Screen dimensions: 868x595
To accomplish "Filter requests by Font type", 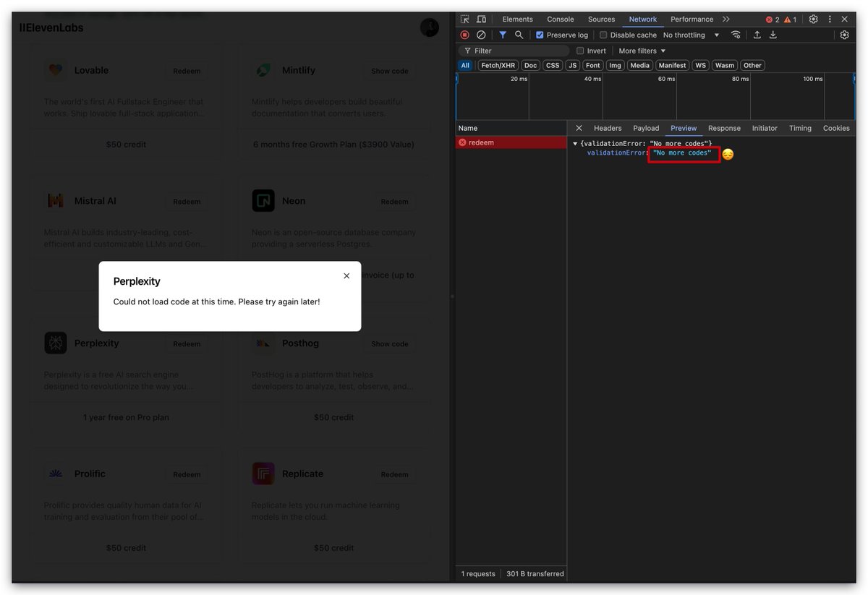I will 593,65.
